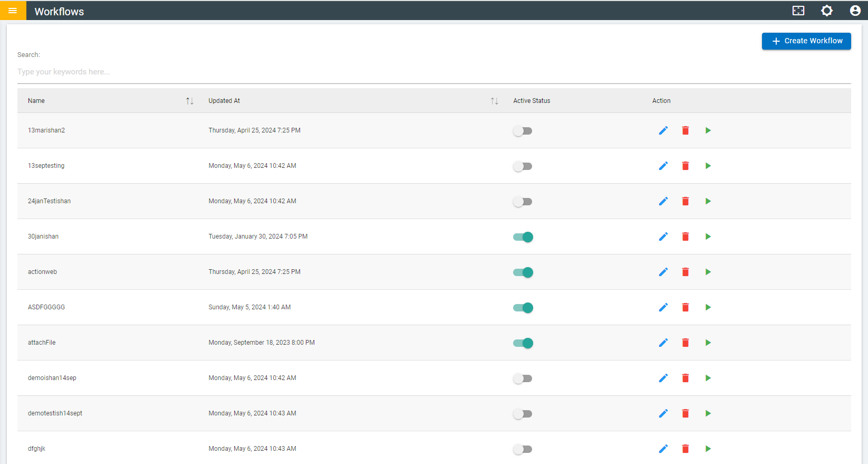868x464 pixels.
Task: Run the actionweb workflow
Action: [708, 272]
